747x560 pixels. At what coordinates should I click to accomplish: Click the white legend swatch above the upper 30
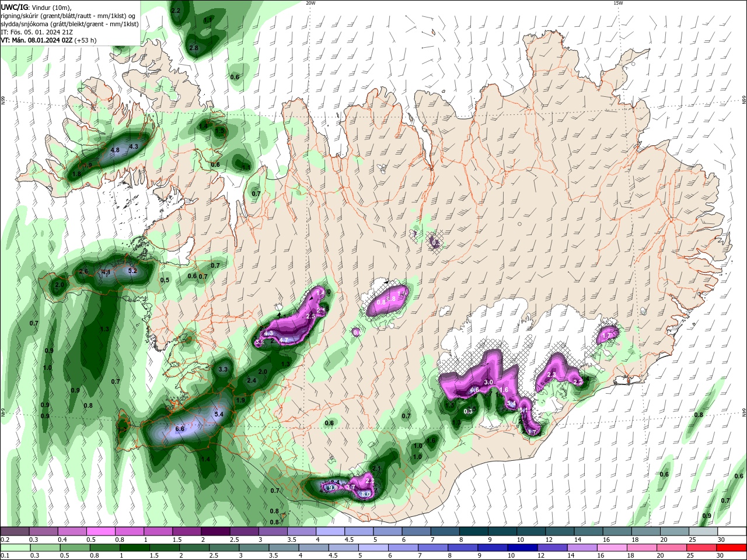click(731, 531)
